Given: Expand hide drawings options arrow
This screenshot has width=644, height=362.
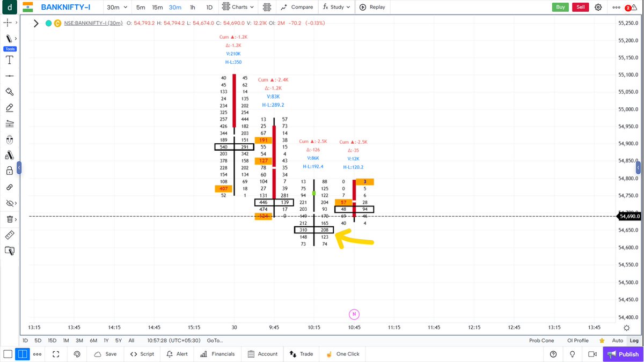Looking at the screenshot, I should tap(16, 203).
